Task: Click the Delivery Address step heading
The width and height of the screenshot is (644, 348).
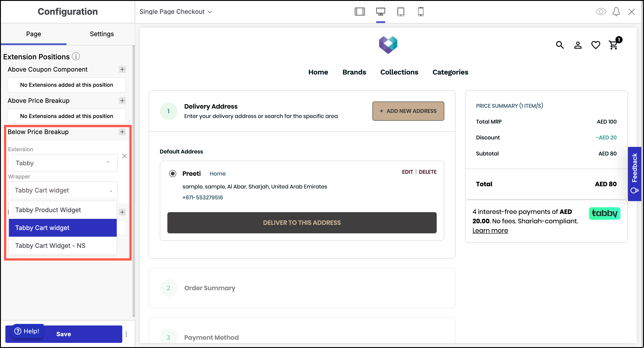Action: 211,106
